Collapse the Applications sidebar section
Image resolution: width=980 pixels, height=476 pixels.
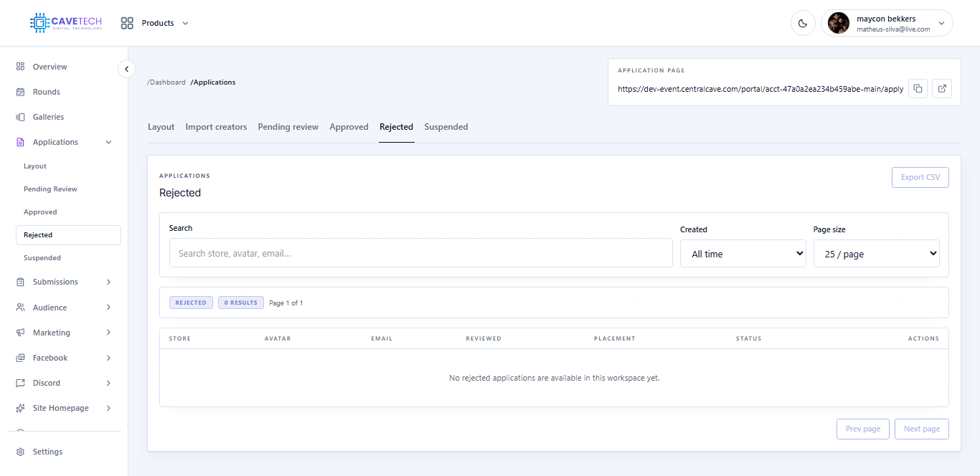(109, 142)
